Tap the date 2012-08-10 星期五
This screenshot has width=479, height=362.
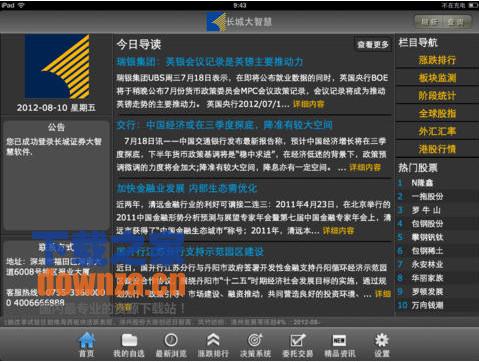[x=56, y=108]
